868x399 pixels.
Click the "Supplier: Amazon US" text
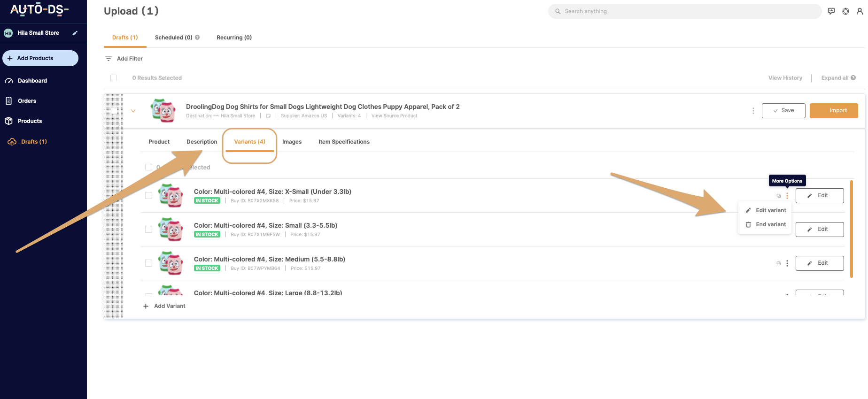pos(304,116)
